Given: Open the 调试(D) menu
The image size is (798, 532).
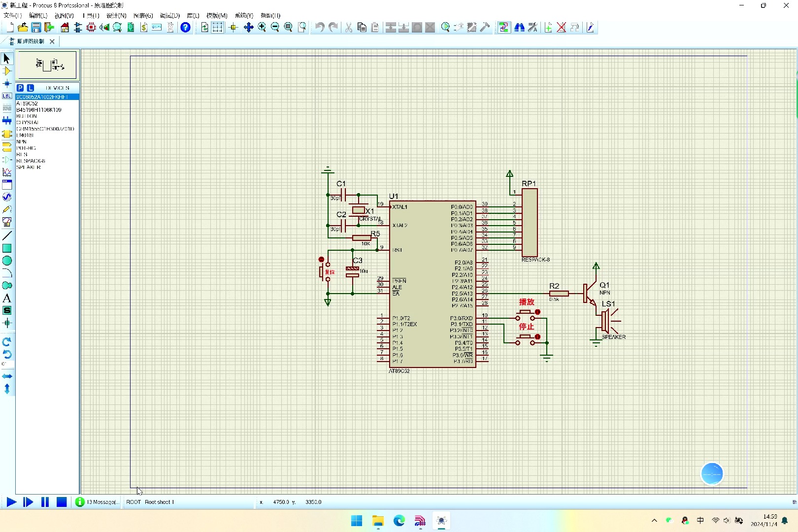Looking at the screenshot, I should [x=170, y=15].
